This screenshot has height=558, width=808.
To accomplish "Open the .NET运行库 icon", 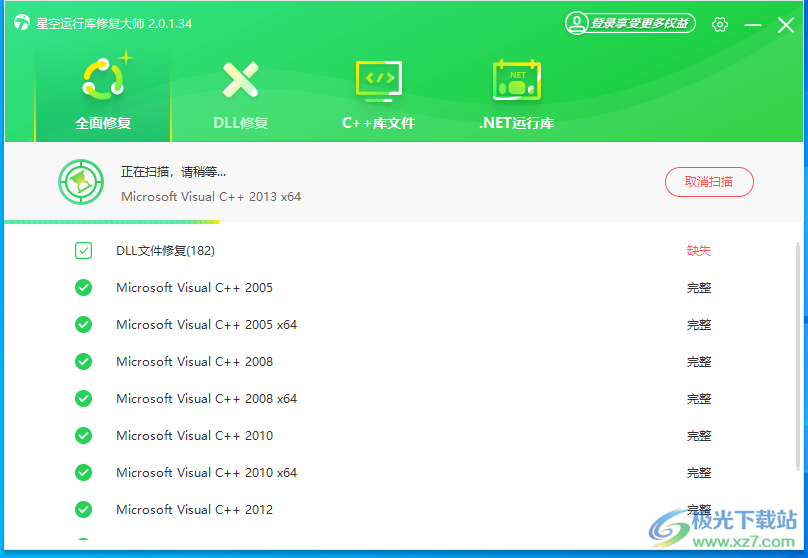I will tap(516, 81).
